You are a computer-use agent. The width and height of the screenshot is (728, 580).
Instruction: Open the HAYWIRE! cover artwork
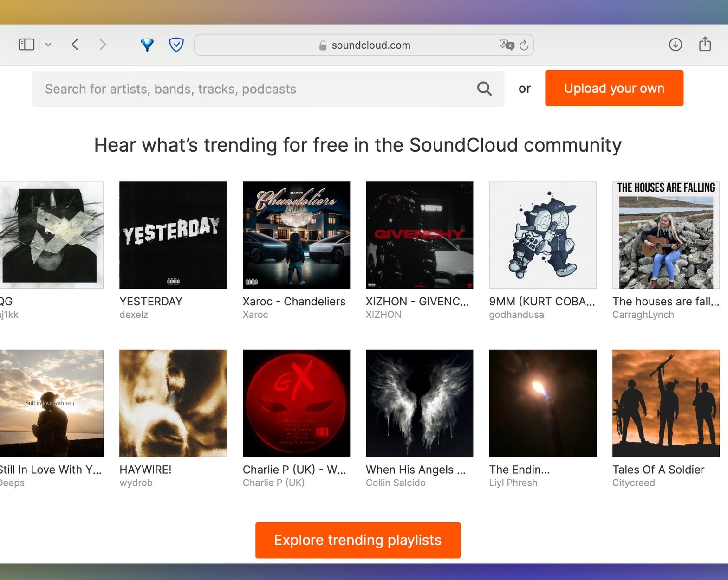coord(173,403)
